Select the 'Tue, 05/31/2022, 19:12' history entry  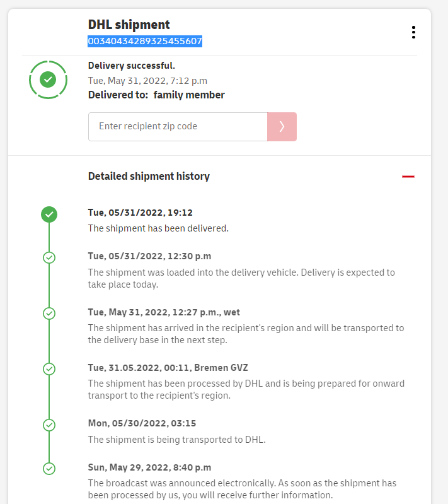(141, 213)
